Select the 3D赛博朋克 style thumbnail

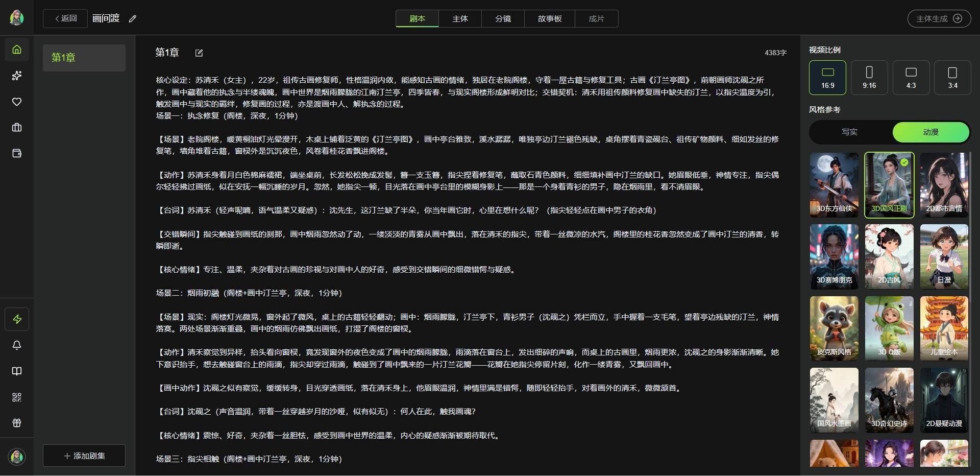(x=834, y=257)
